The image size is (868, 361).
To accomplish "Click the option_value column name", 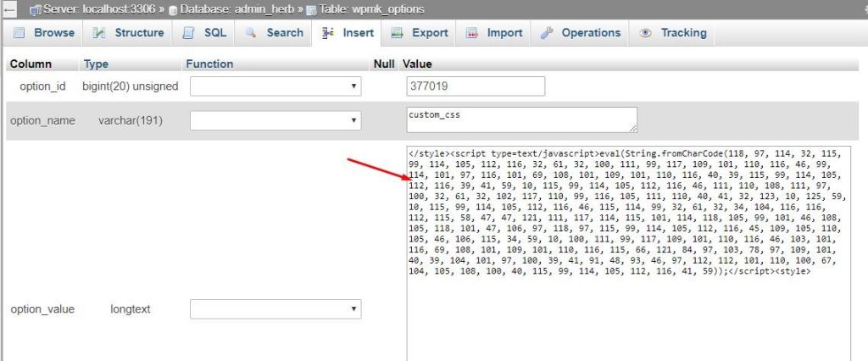I will click(x=42, y=309).
